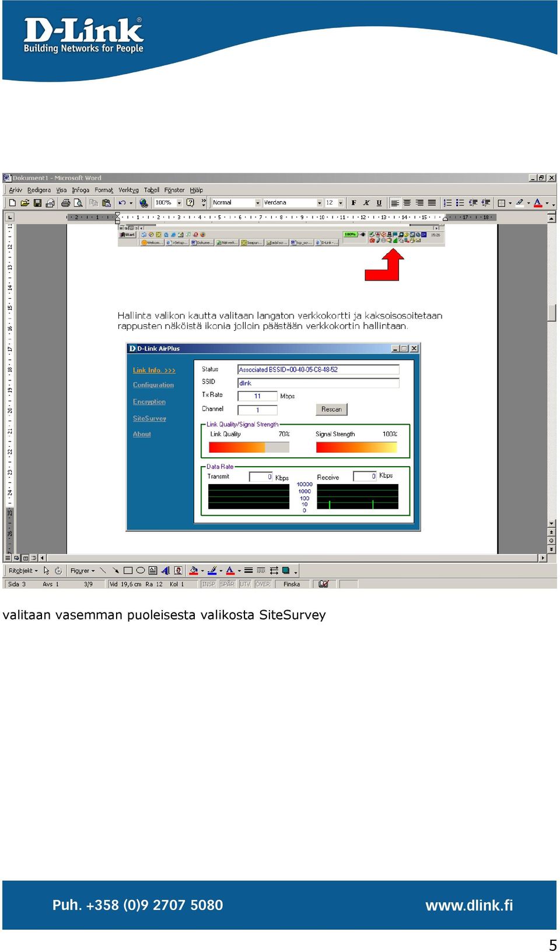Image resolution: width=560 pixels, height=952 pixels.
Task: Open the Arkiv menu
Action: pyautogui.click(x=16, y=190)
